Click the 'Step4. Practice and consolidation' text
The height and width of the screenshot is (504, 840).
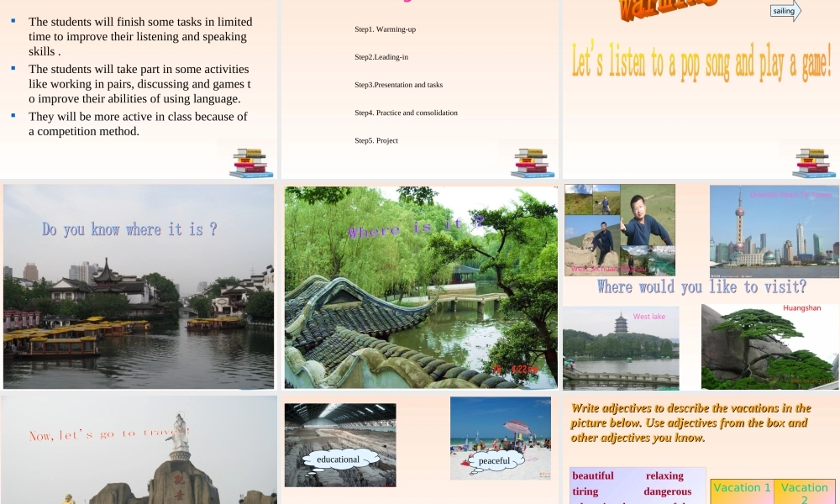[x=406, y=113]
